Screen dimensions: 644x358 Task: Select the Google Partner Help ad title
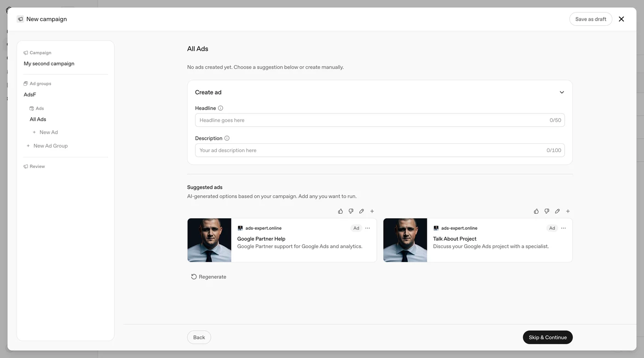[x=261, y=239]
